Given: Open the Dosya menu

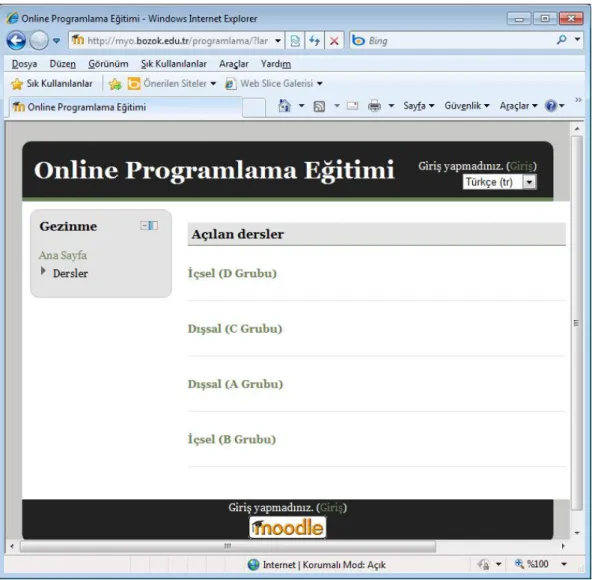Looking at the screenshot, I should click(x=25, y=64).
